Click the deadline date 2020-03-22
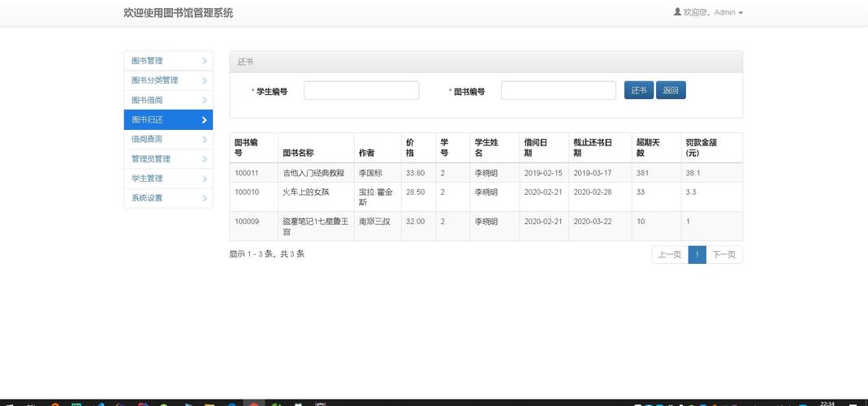The height and width of the screenshot is (406, 868). 592,222
